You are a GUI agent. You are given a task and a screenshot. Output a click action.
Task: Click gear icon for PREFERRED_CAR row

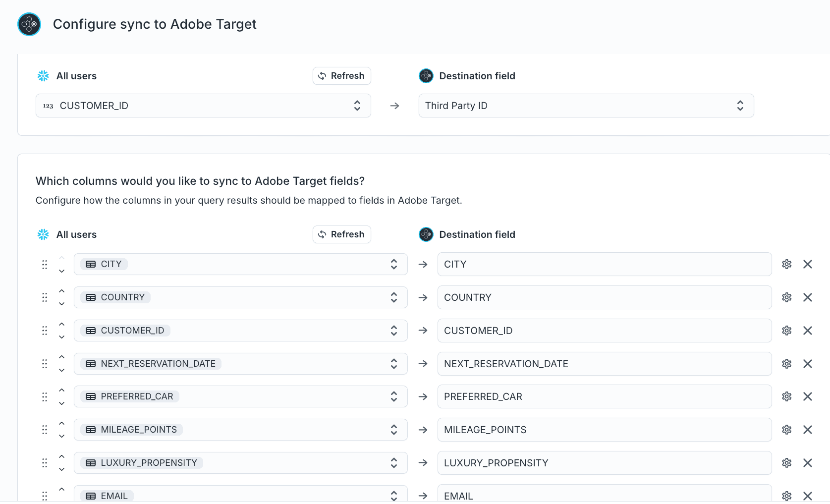click(786, 396)
